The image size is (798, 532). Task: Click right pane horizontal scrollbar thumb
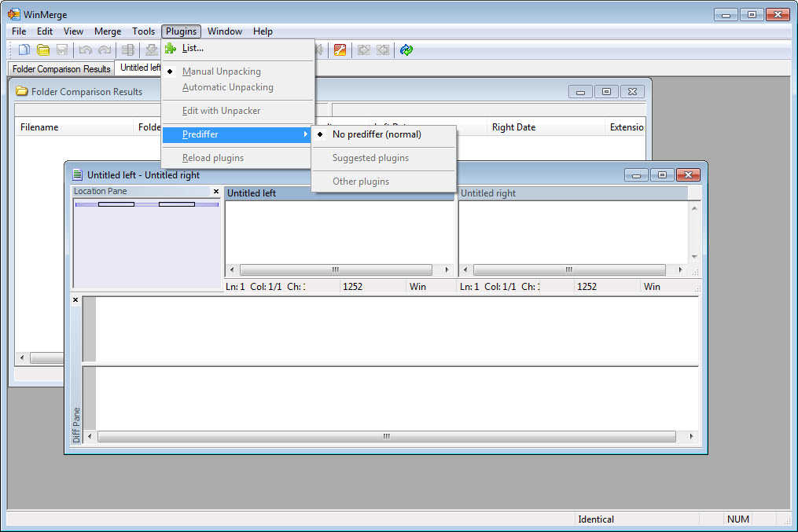pyautogui.click(x=569, y=270)
